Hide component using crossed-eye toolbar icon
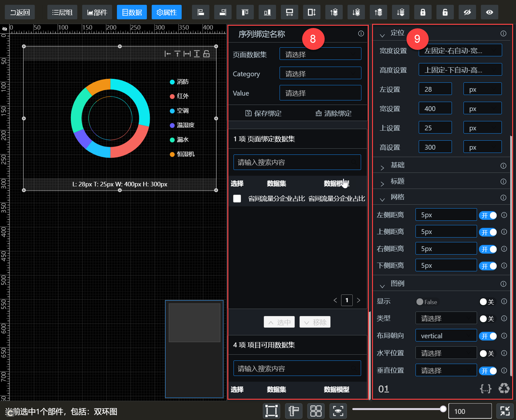 tap(467, 12)
